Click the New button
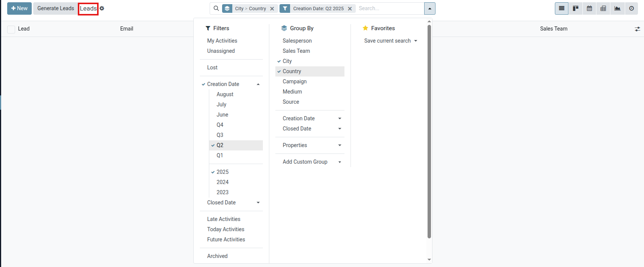The width and height of the screenshot is (644, 267). [19, 8]
